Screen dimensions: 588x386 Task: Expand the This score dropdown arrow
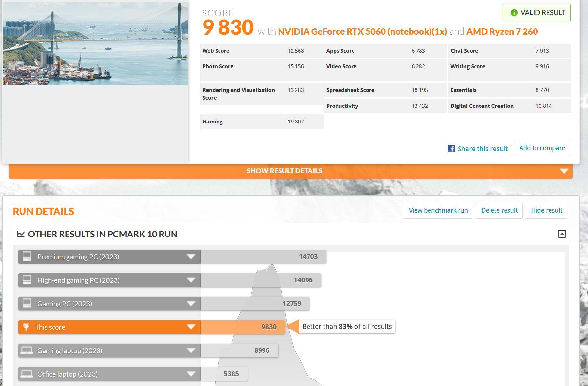coord(191,327)
